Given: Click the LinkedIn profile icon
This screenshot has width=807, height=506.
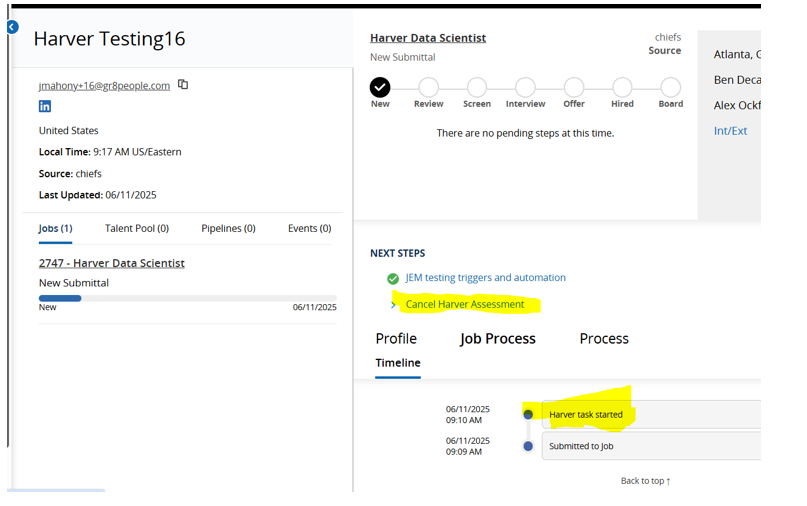Looking at the screenshot, I should pyautogui.click(x=45, y=107).
